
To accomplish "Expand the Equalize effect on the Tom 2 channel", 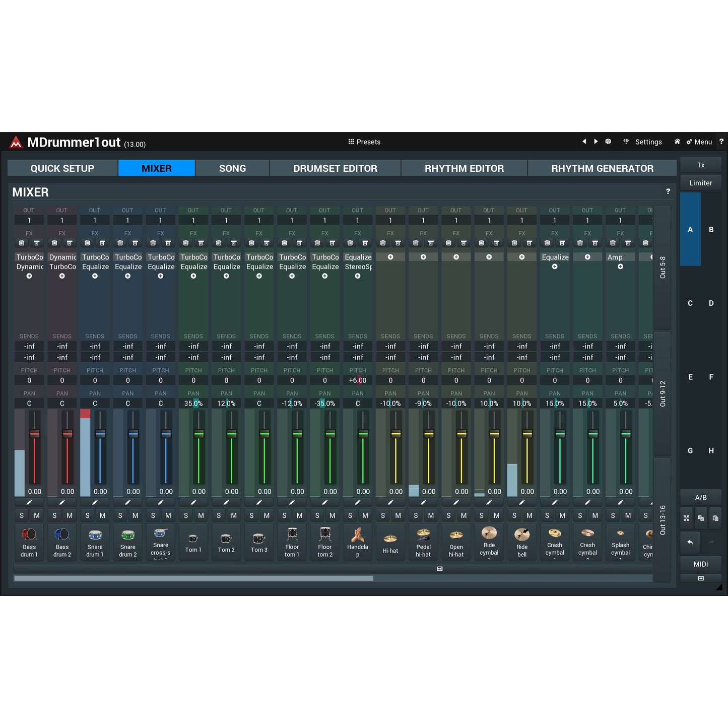I will tap(226, 266).
